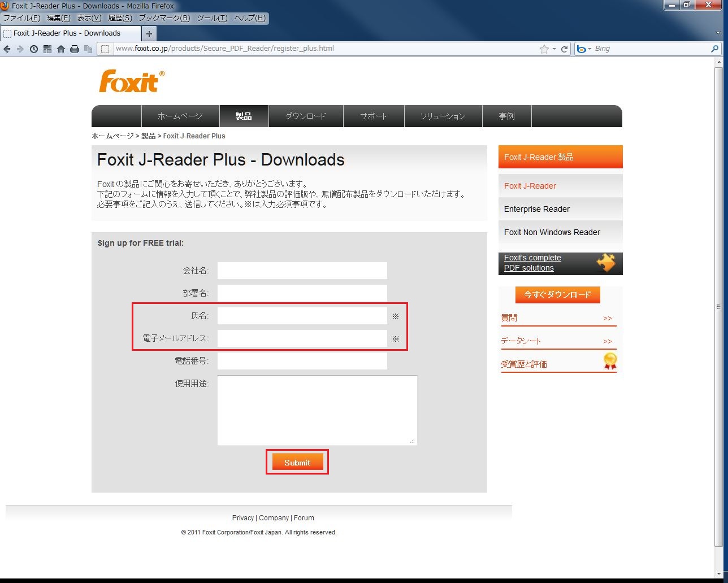Click the 使用用途 textarea resize grip
728x583 pixels.
(x=413, y=441)
